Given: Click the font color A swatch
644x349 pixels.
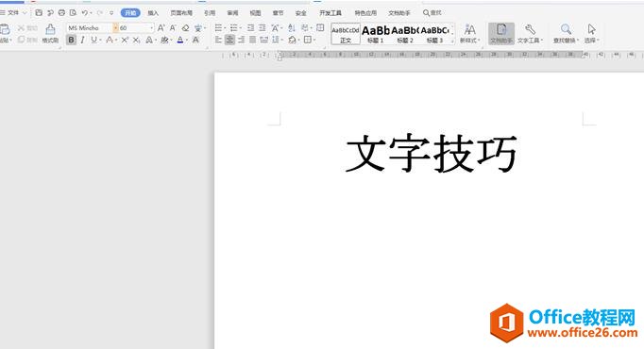Looking at the screenshot, I should click(x=180, y=40).
